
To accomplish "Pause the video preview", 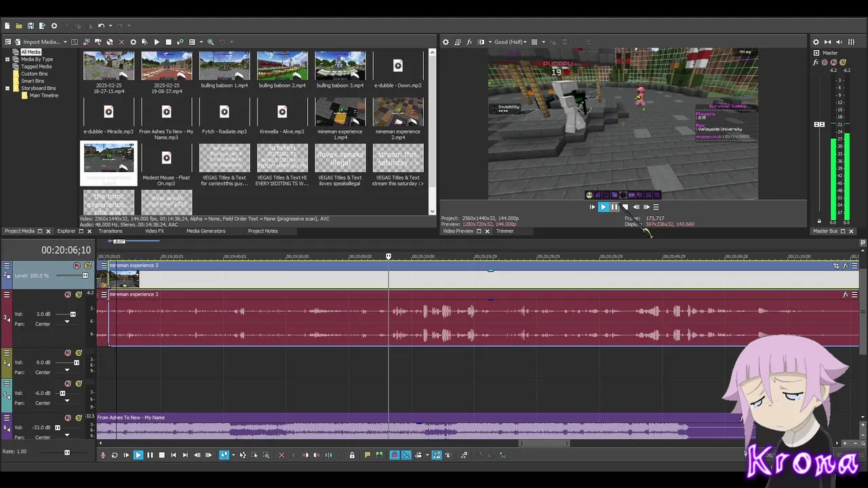I will [614, 207].
